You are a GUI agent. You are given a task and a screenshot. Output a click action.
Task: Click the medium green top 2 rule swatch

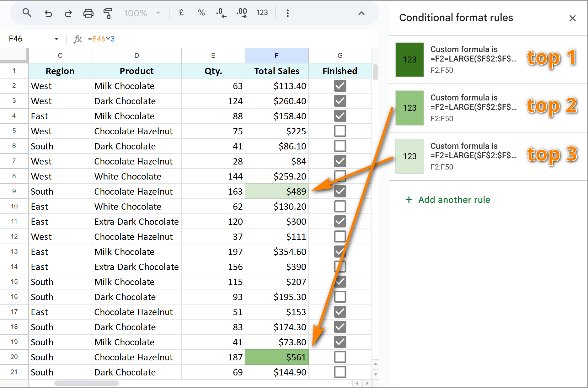[x=409, y=108]
